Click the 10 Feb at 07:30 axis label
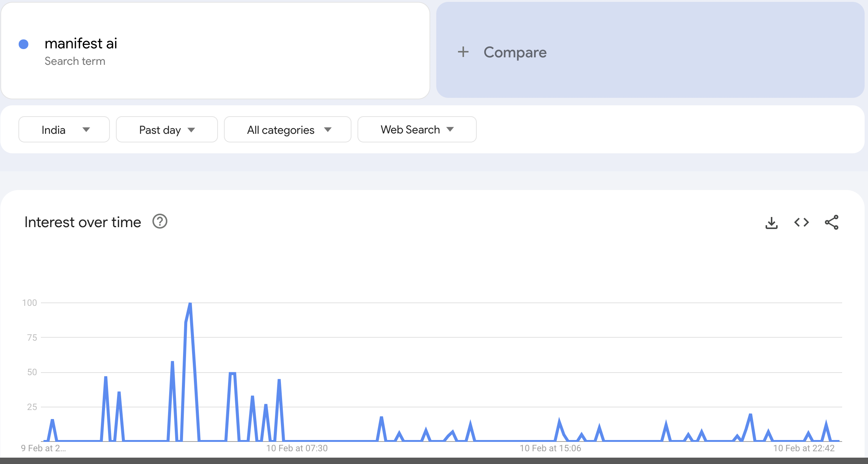 tap(297, 448)
